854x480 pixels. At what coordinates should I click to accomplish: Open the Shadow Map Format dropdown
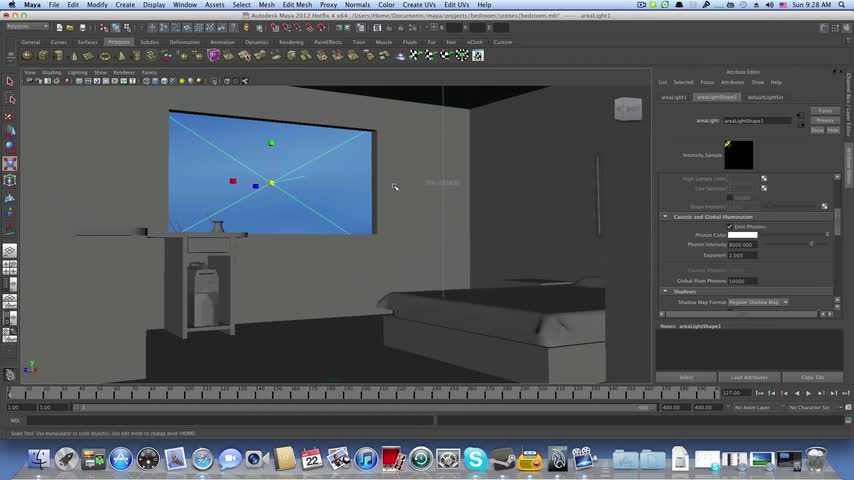[759, 302]
